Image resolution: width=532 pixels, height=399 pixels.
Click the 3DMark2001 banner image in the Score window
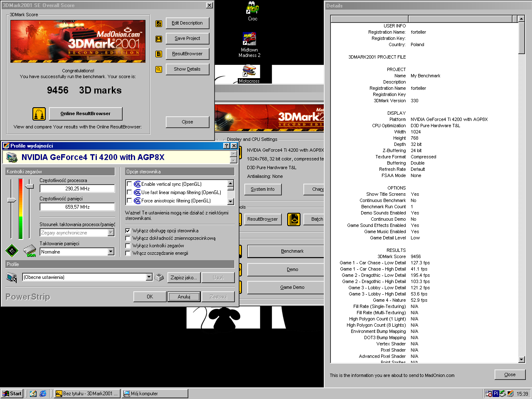[78, 42]
